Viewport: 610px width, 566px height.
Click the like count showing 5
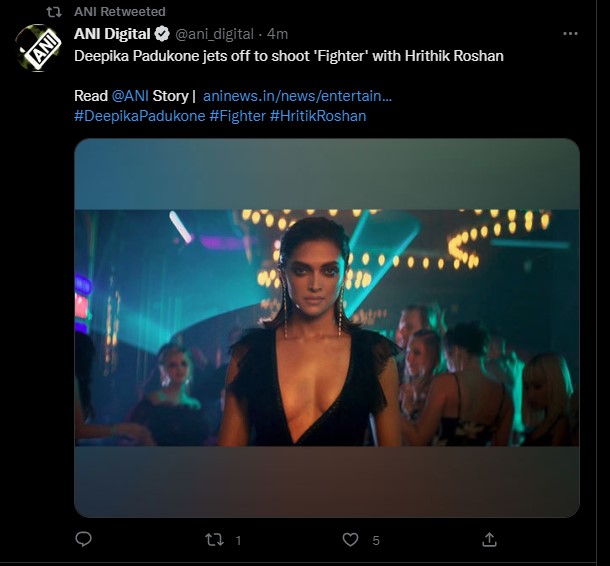[376, 541]
